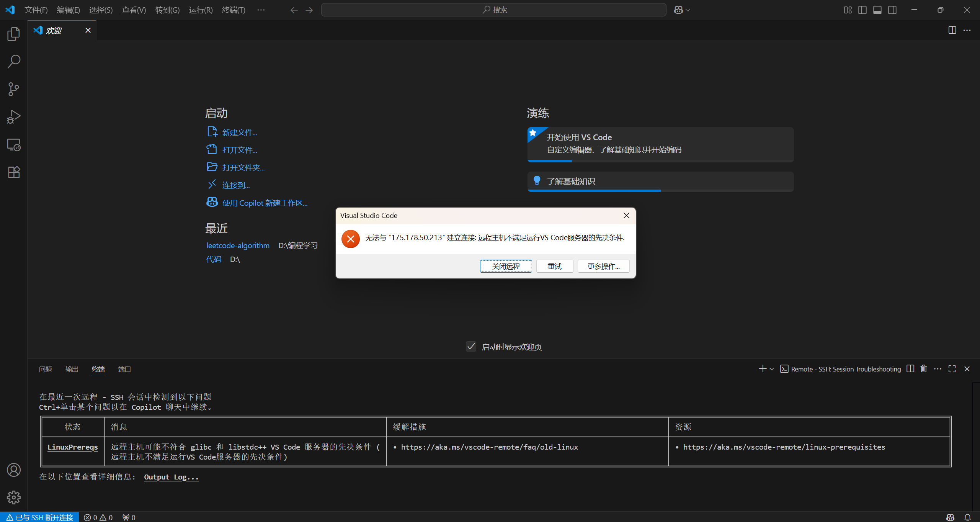Click the forwarded ports status indicator
980x522 pixels.
coord(129,517)
